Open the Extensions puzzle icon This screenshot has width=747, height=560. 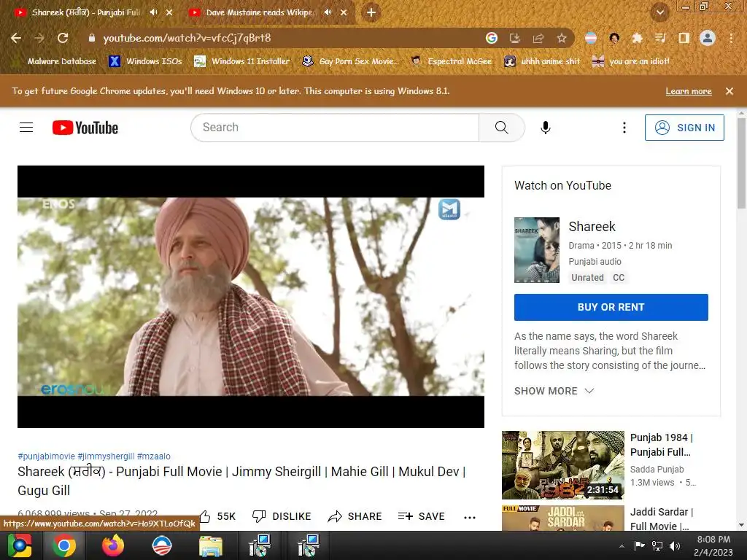[637, 38]
